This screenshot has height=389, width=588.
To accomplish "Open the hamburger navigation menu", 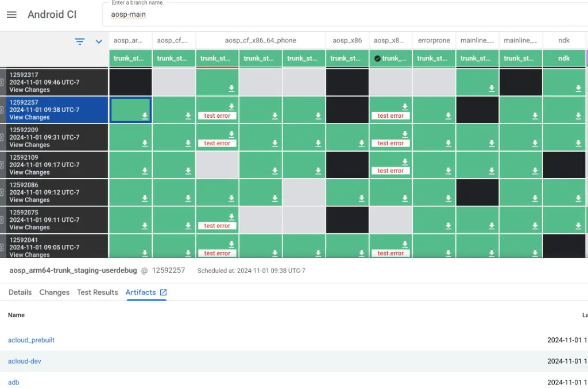I will 11,15.
